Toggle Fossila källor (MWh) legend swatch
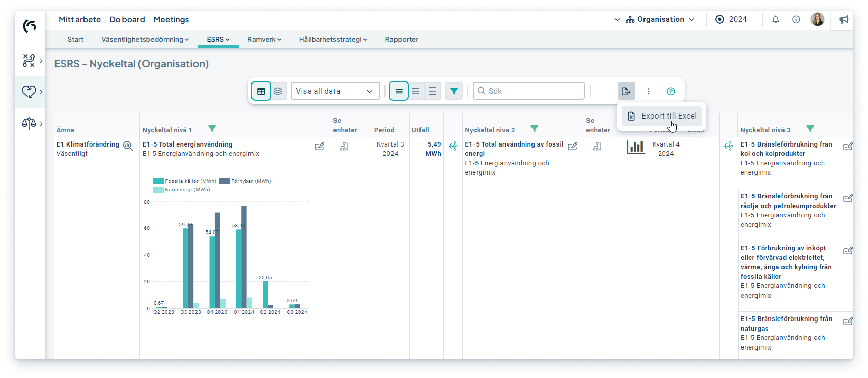Screen dimensions: 868x378 tap(158, 181)
